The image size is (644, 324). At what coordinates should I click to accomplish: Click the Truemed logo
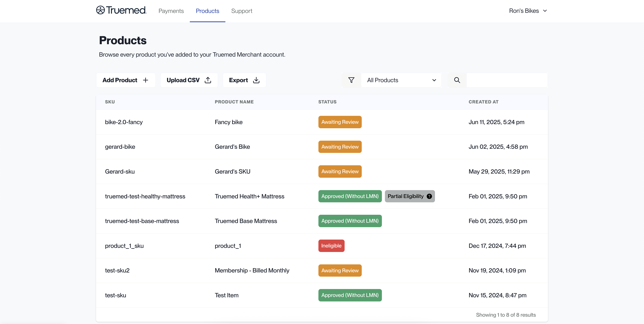pos(121,10)
